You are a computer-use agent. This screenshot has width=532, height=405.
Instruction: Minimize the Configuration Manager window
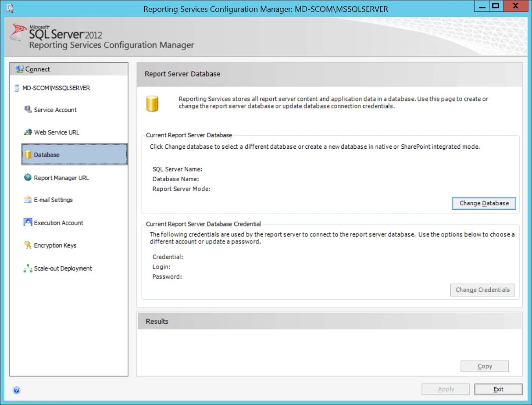(481, 6)
